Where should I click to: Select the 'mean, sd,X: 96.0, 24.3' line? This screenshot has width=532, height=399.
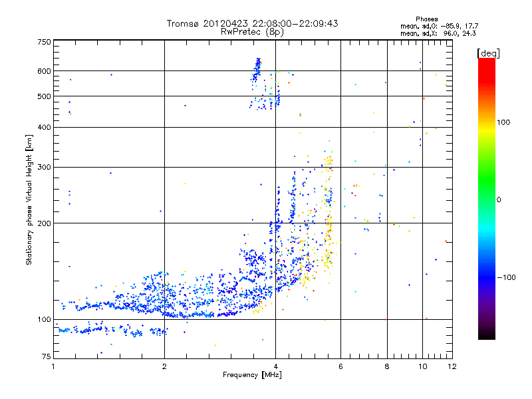(438, 33)
